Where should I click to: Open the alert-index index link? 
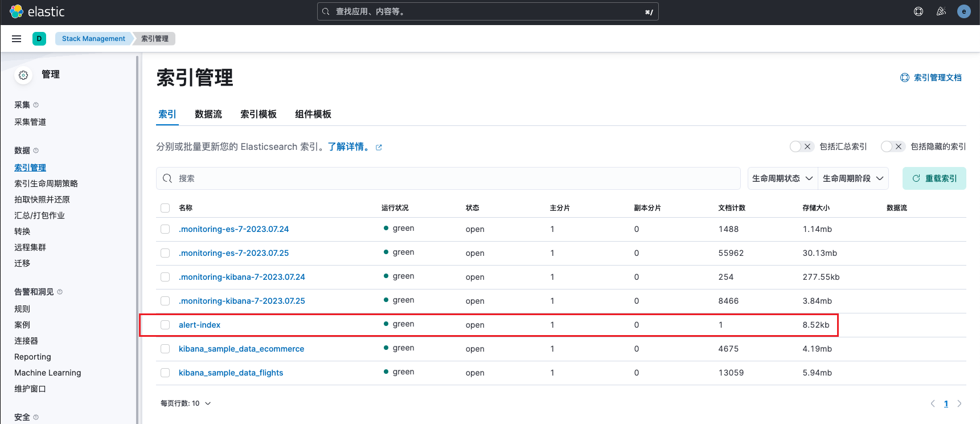point(199,325)
